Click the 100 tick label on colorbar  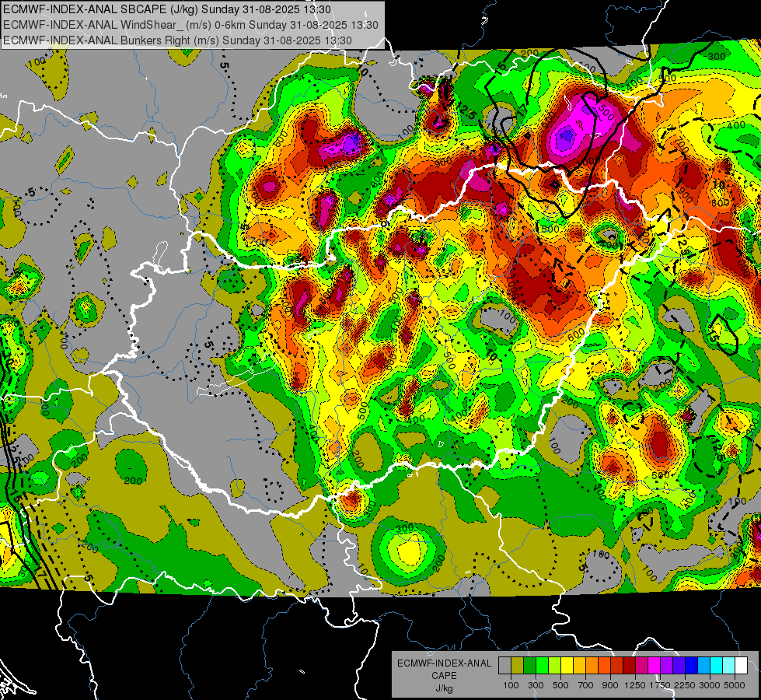point(511,685)
